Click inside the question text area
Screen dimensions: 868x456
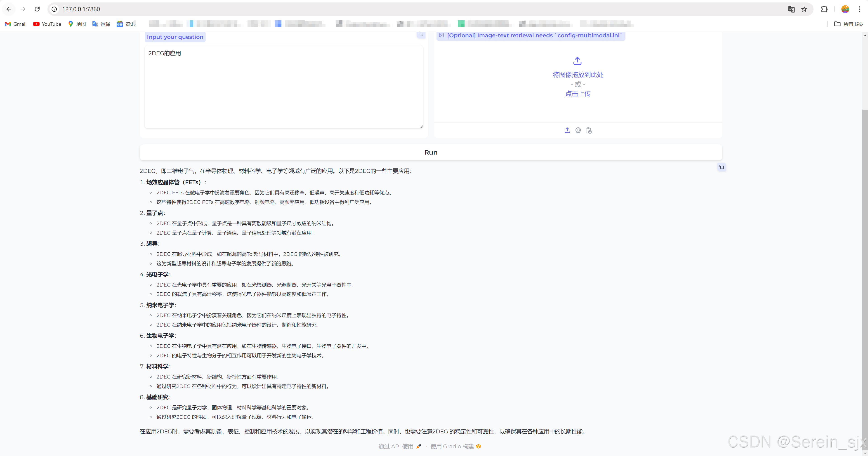pyautogui.click(x=283, y=88)
